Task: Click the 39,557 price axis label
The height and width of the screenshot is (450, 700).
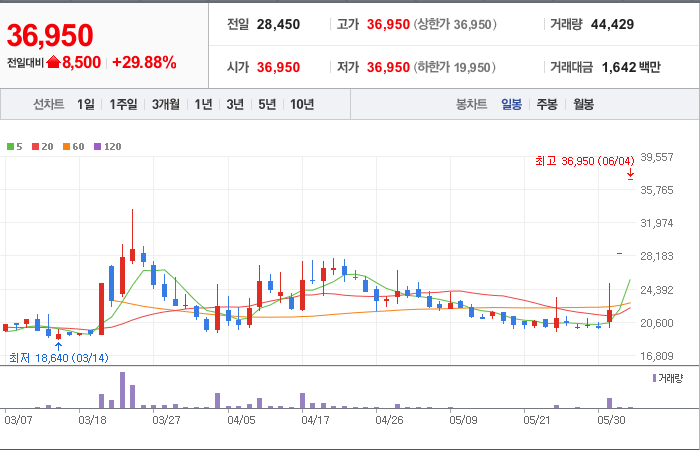Action: click(657, 157)
